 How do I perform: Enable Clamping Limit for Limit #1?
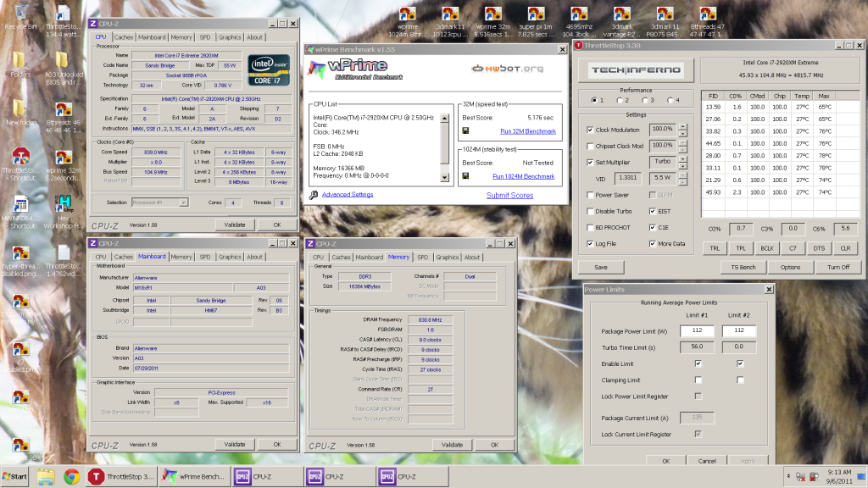(698, 380)
